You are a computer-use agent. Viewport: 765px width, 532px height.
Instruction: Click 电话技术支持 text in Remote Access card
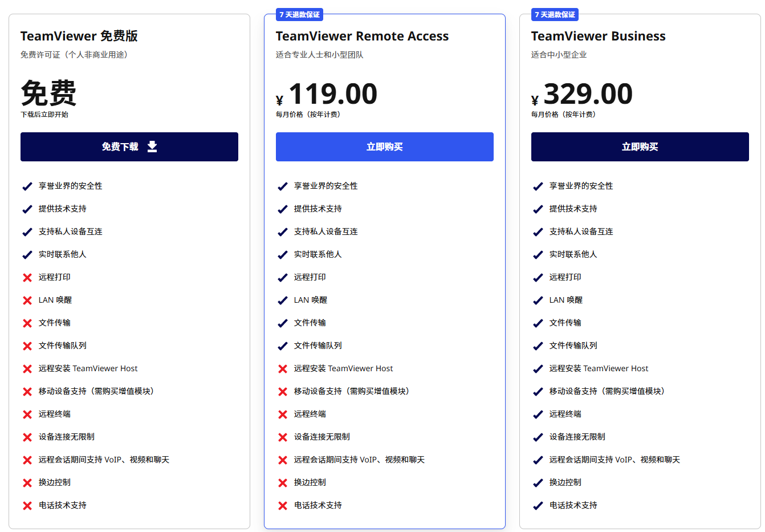click(318, 505)
